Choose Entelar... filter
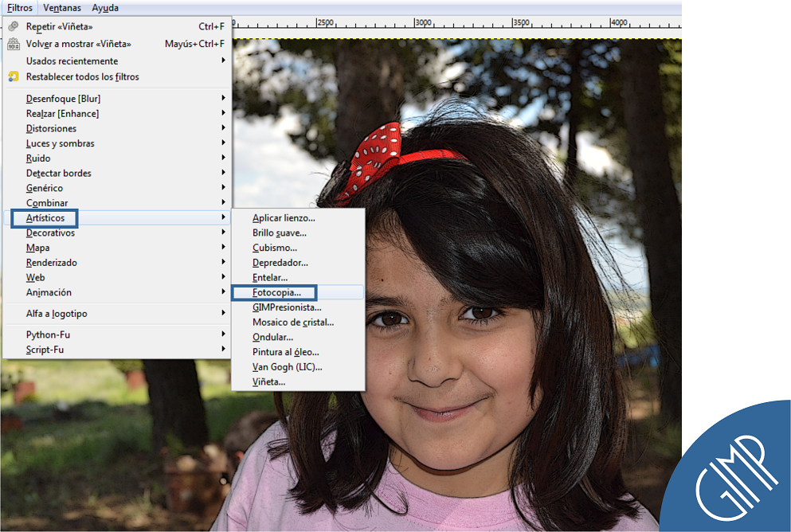 (x=298, y=277)
